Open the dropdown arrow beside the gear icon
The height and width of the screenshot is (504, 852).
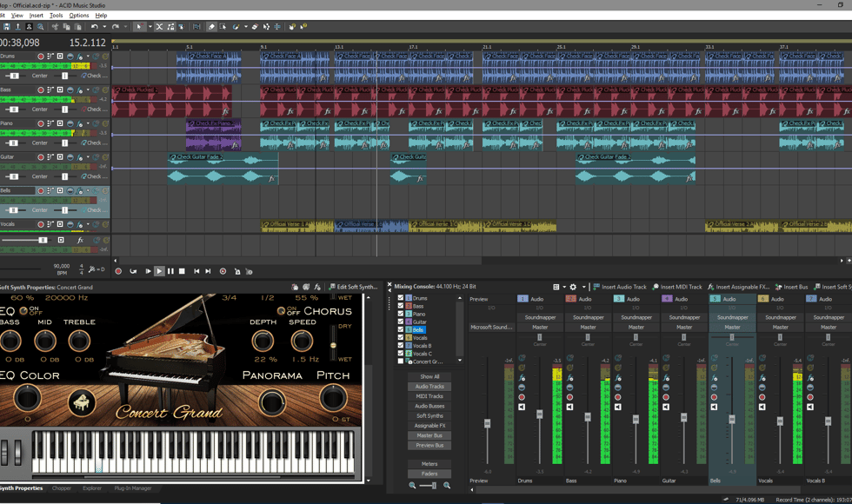click(x=584, y=287)
